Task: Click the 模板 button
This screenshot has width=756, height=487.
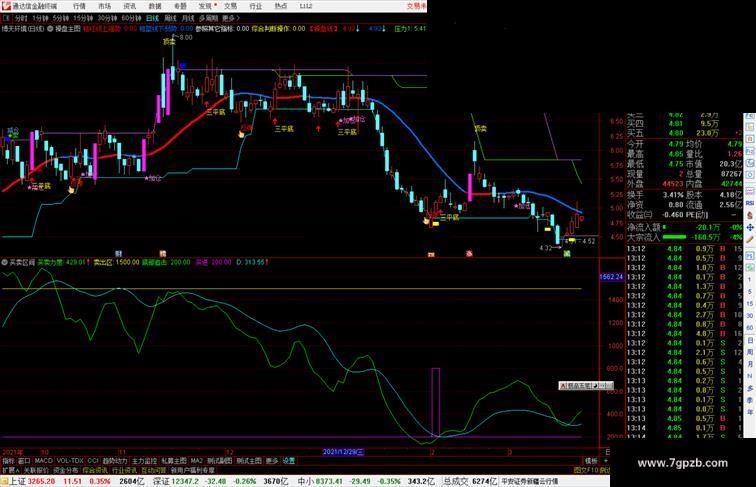Action: pos(591,461)
